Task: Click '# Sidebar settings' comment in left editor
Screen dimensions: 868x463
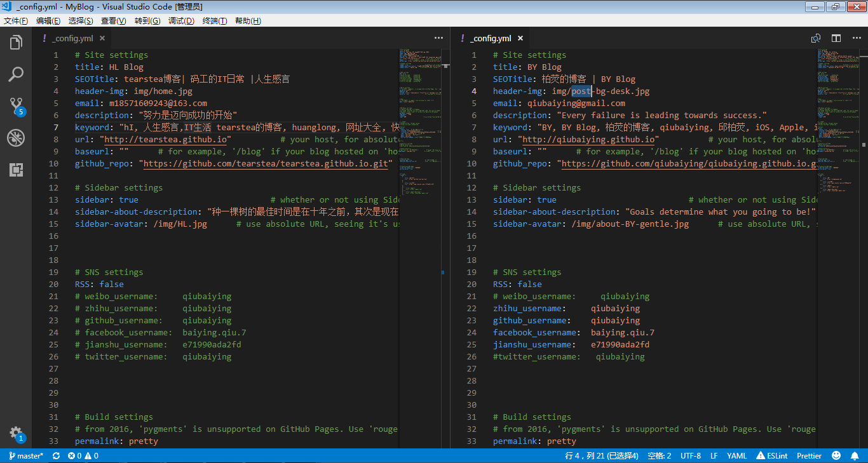Action: tap(119, 188)
